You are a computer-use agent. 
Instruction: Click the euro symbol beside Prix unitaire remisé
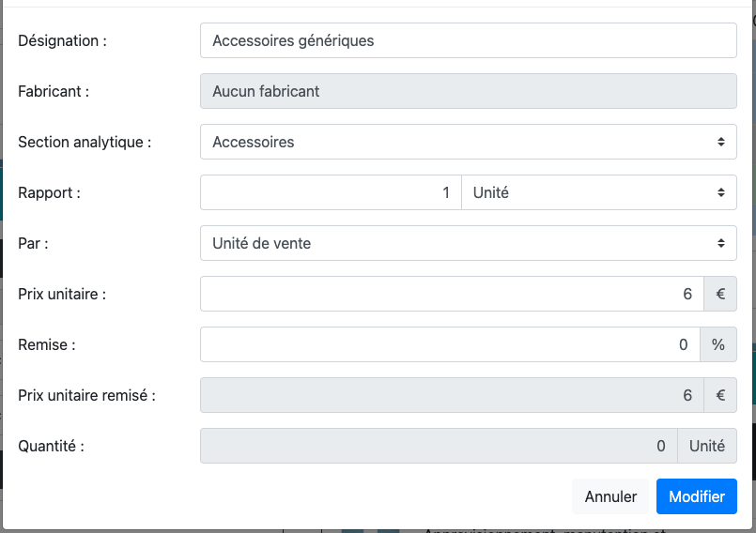719,395
